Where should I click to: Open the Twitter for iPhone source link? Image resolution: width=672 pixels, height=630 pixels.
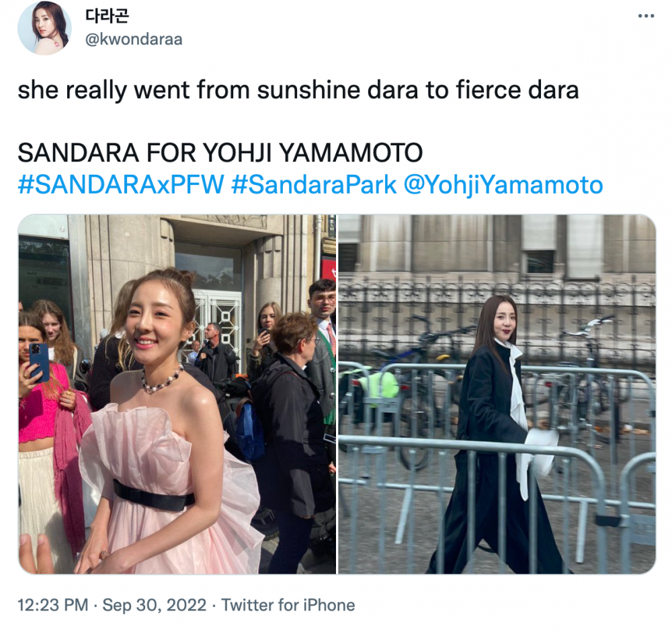[x=288, y=605]
